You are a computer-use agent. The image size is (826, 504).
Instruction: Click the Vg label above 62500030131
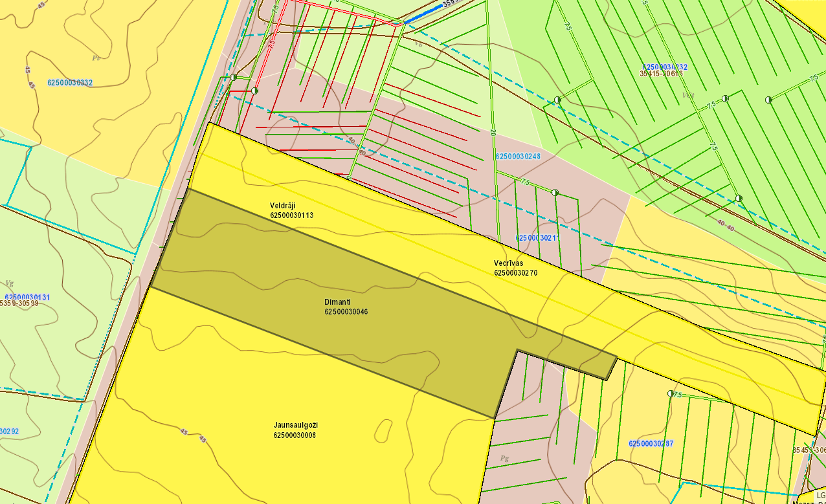(9, 283)
